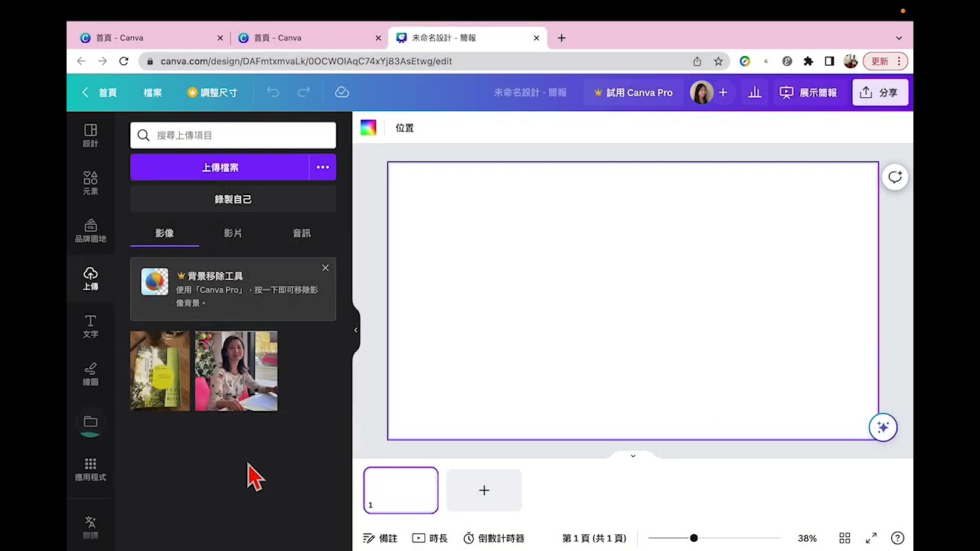Image resolution: width=980 pixels, height=551 pixels.
Task: Collapse the page thumbnails with the chevron
Action: 632,455
